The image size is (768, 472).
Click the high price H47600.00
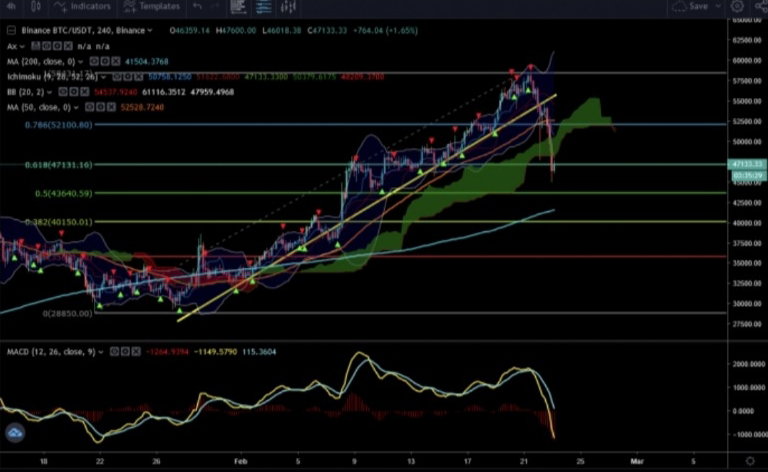point(236,30)
